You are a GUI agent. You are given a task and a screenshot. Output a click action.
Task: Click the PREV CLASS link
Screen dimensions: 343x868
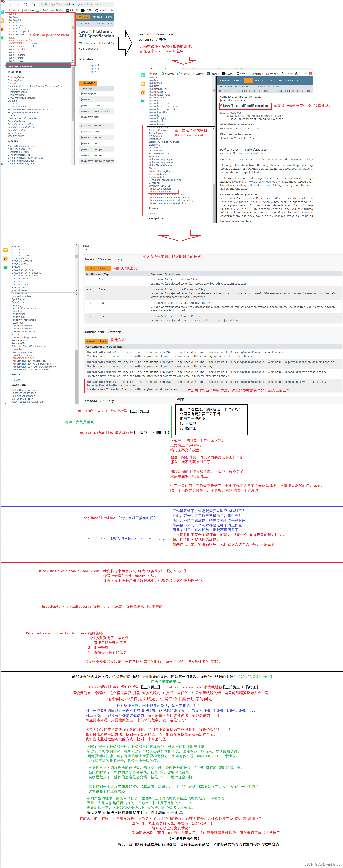tap(225, 87)
